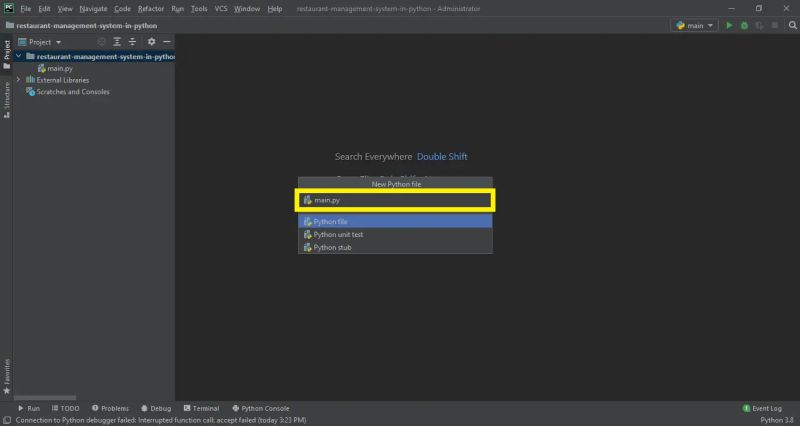This screenshot has width=800, height=426.
Task: Open the Tools menu
Action: click(199, 9)
